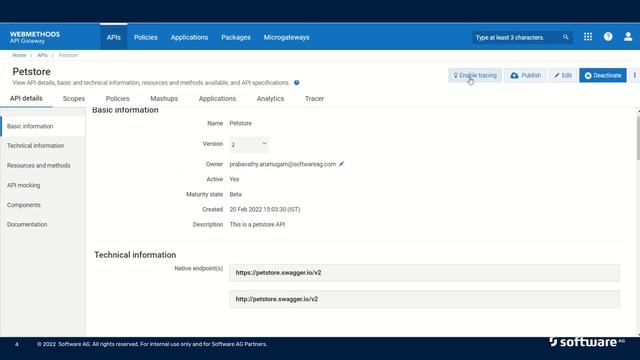Click the Edit button

point(563,75)
